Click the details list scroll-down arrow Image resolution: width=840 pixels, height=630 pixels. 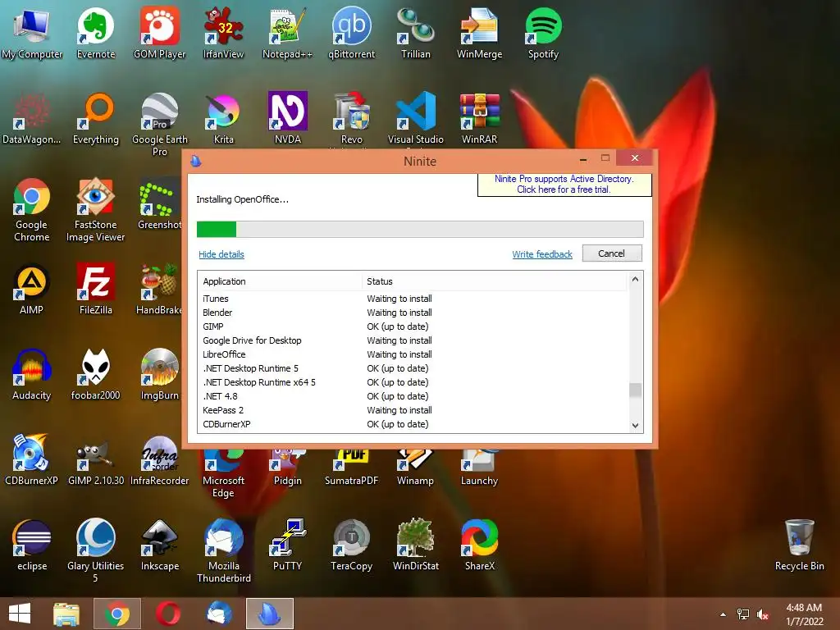[636, 426]
